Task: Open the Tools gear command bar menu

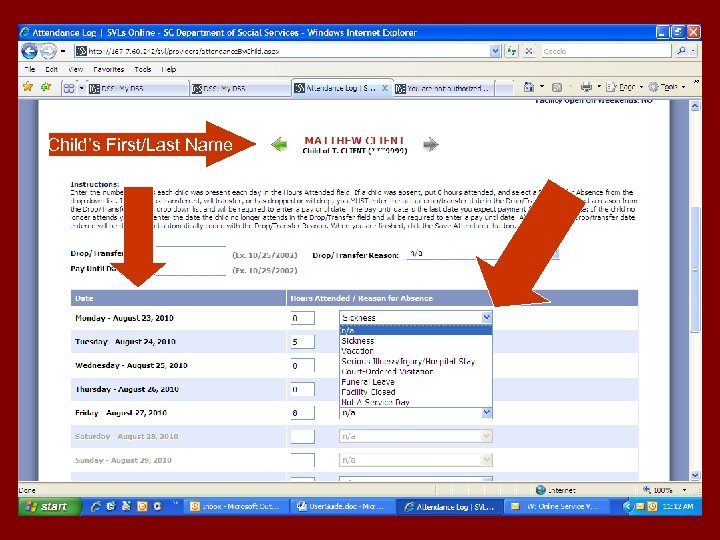Action: coord(666,87)
